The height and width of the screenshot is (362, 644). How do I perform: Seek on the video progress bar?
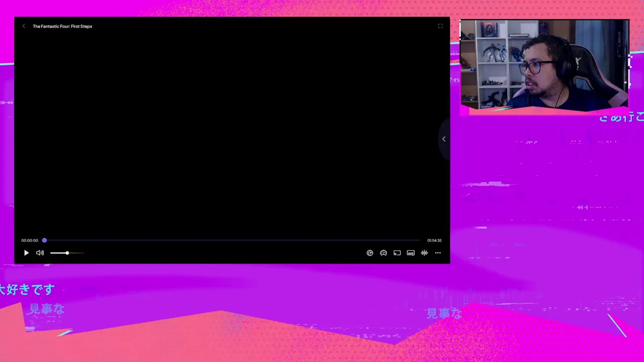(x=232, y=240)
